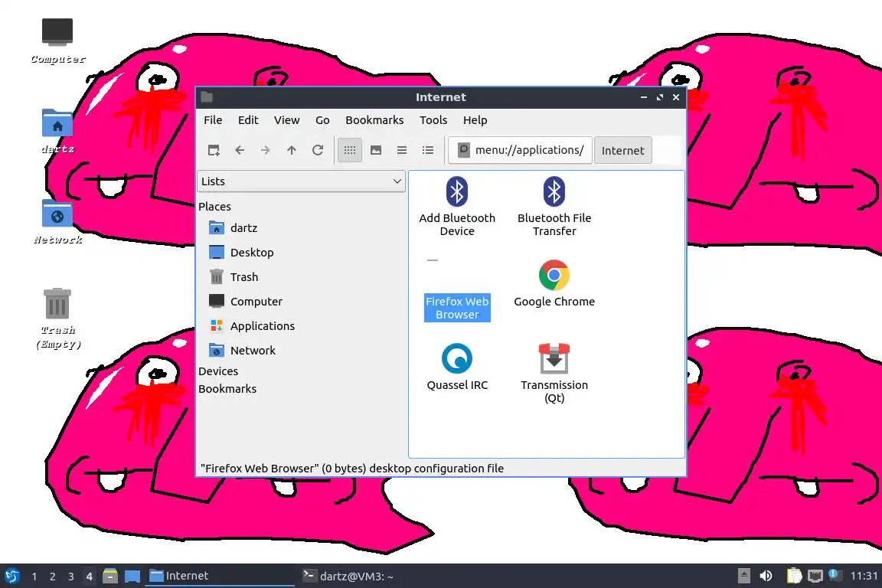The height and width of the screenshot is (588, 882).
Task: Select the Network desktop icon
Action: [57, 222]
